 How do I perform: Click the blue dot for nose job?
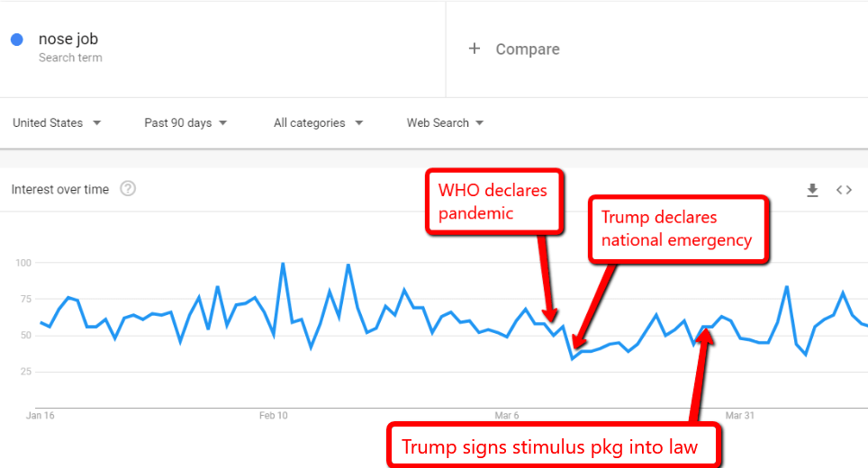[x=16, y=40]
